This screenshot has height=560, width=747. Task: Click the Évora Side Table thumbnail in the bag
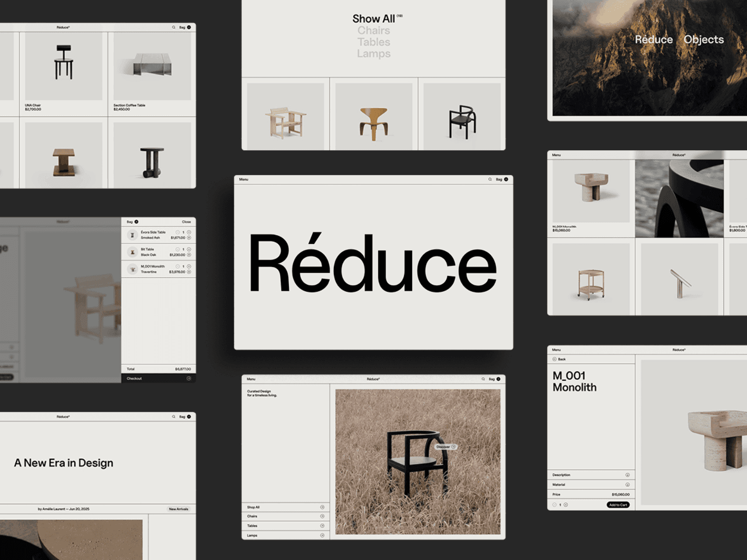click(x=132, y=235)
